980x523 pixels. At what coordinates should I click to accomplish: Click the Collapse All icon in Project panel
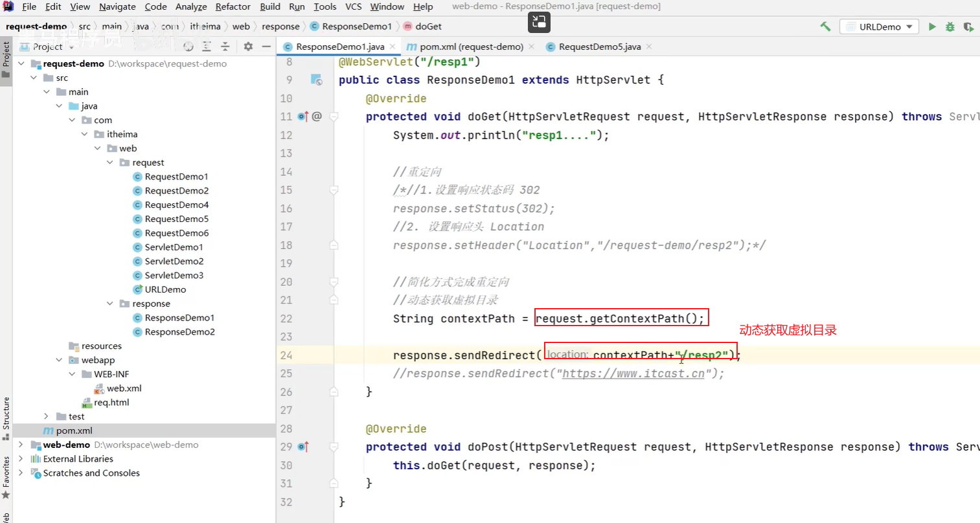pyautogui.click(x=225, y=47)
